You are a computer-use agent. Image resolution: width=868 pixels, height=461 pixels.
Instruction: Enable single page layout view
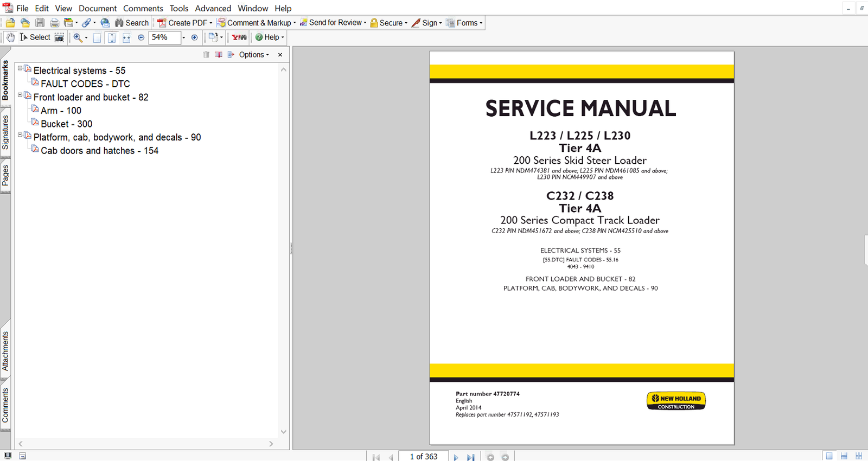click(829, 456)
